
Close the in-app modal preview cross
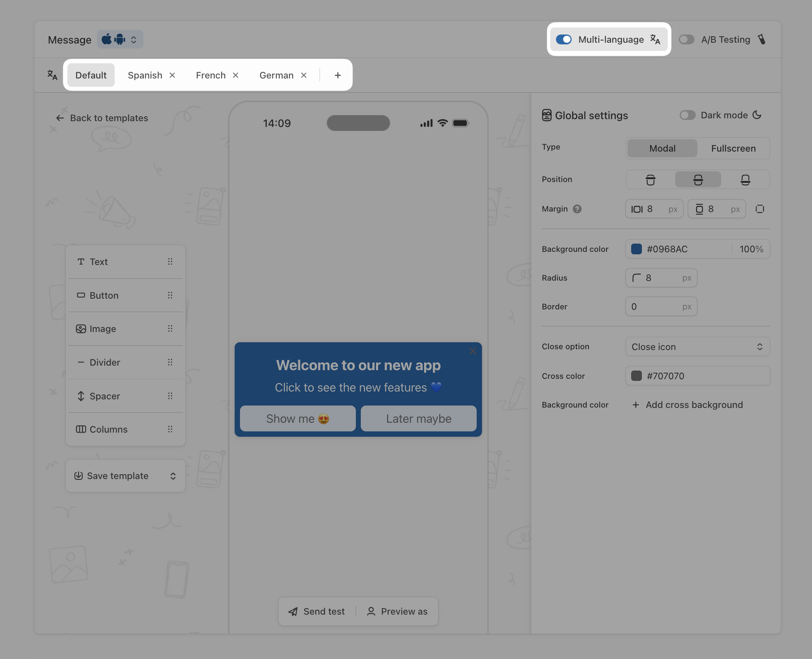(x=473, y=351)
